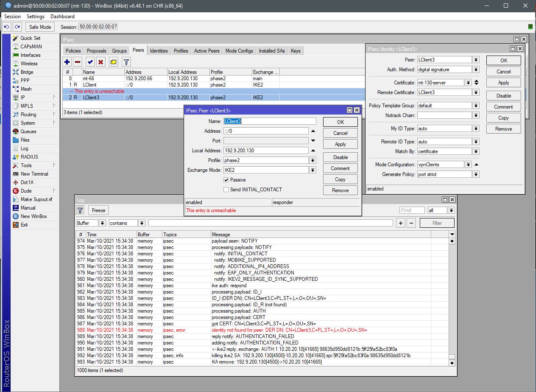Open New Terminal in the sidebar
536x392 pixels.
(x=34, y=174)
